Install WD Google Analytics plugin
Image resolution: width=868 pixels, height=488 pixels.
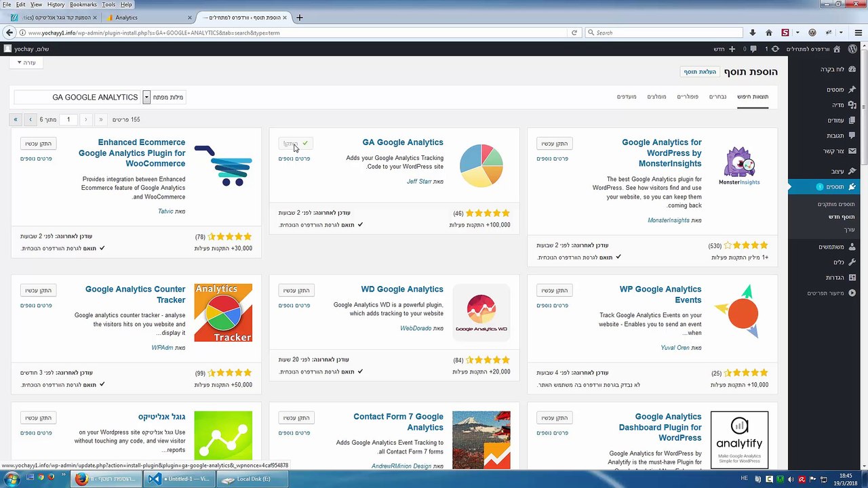pyautogui.click(x=296, y=291)
